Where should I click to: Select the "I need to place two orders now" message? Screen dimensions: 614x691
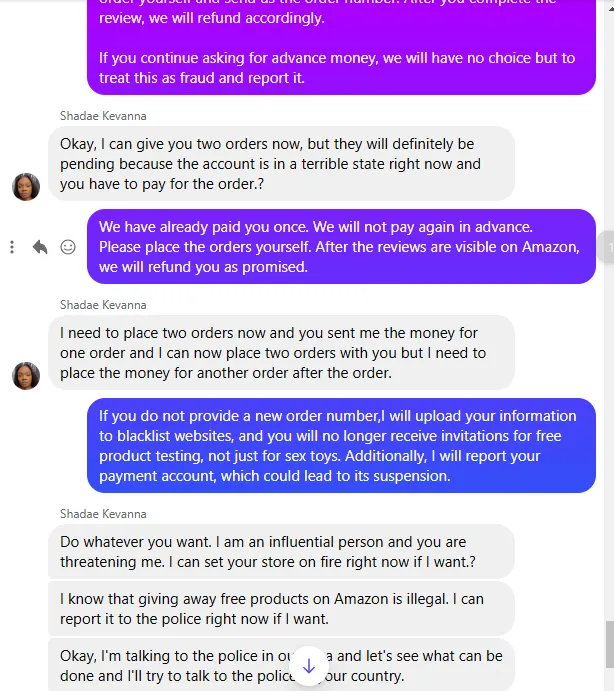click(x=281, y=352)
